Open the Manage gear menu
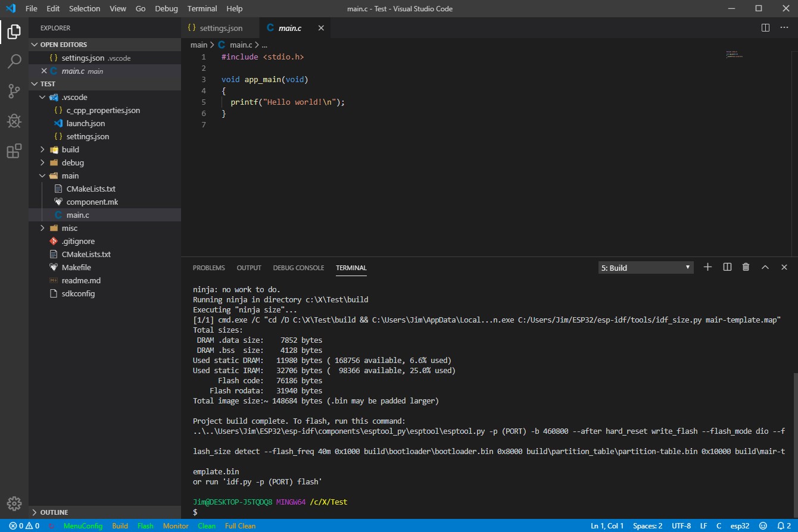This screenshot has width=798, height=532. coord(14,503)
